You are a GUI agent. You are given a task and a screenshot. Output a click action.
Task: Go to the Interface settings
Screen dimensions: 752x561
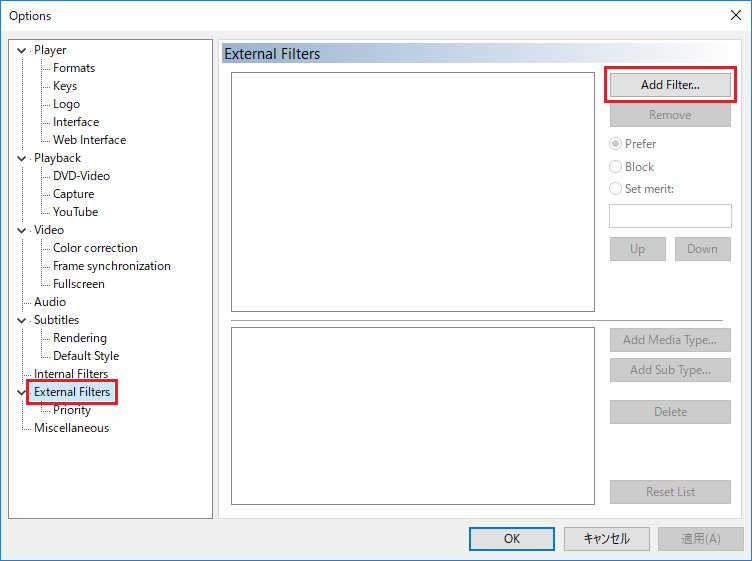76,122
